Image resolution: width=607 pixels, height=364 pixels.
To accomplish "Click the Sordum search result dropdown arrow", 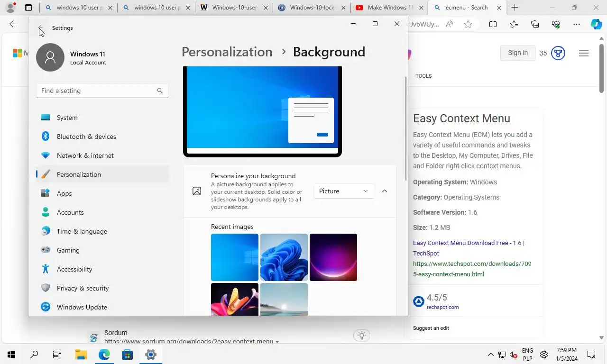I will pos(277,342).
